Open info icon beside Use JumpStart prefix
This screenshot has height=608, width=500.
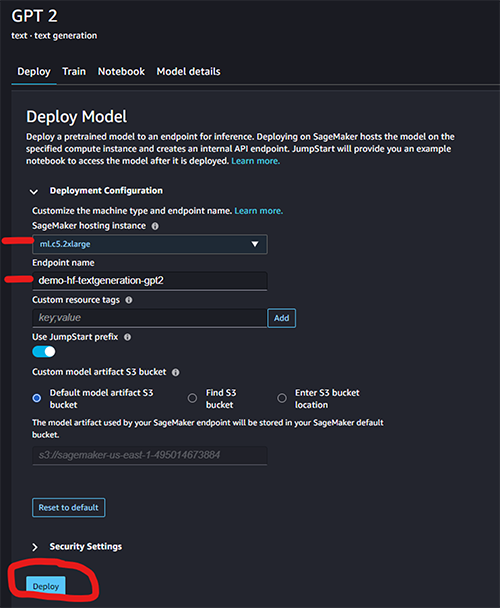(x=127, y=337)
